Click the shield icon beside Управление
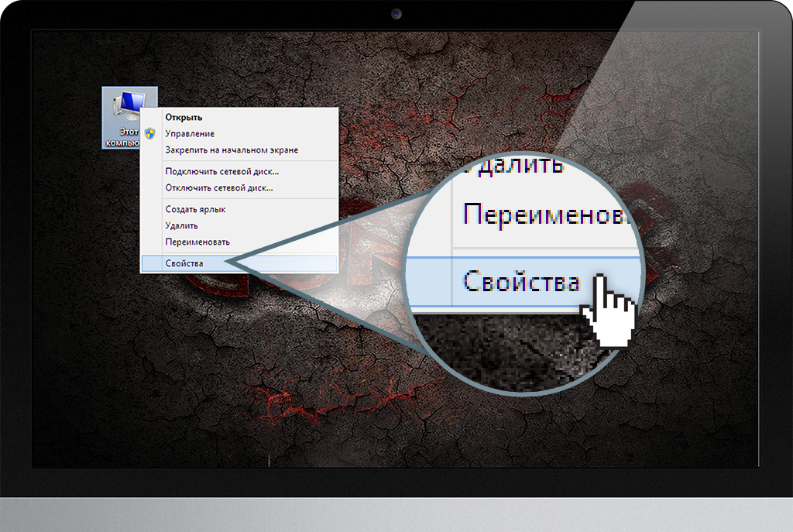Viewport: 793px width, 532px height. [x=151, y=134]
